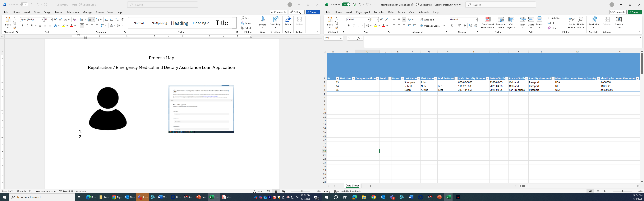Open the Word Editor tool
This screenshot has height=201, width=644.
(288, 21)
